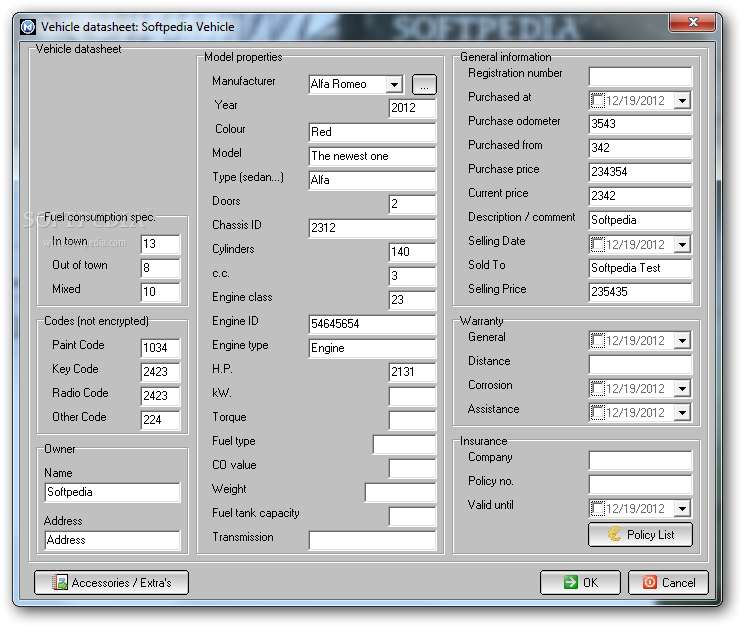Click the Current price field

[640, 196]
